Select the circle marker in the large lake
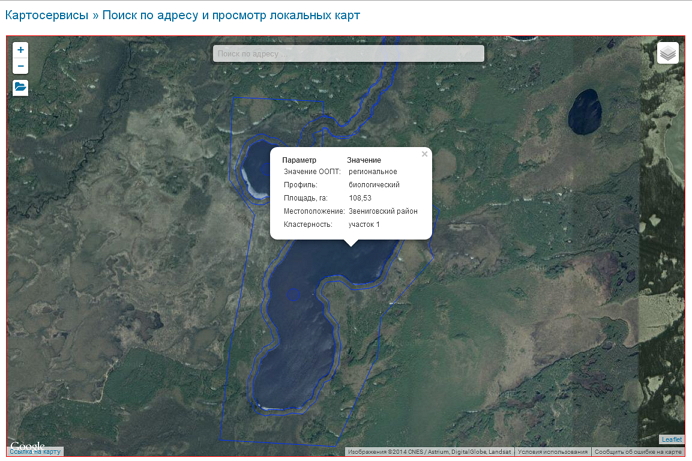The image size is (692, 461). point(293,294)
